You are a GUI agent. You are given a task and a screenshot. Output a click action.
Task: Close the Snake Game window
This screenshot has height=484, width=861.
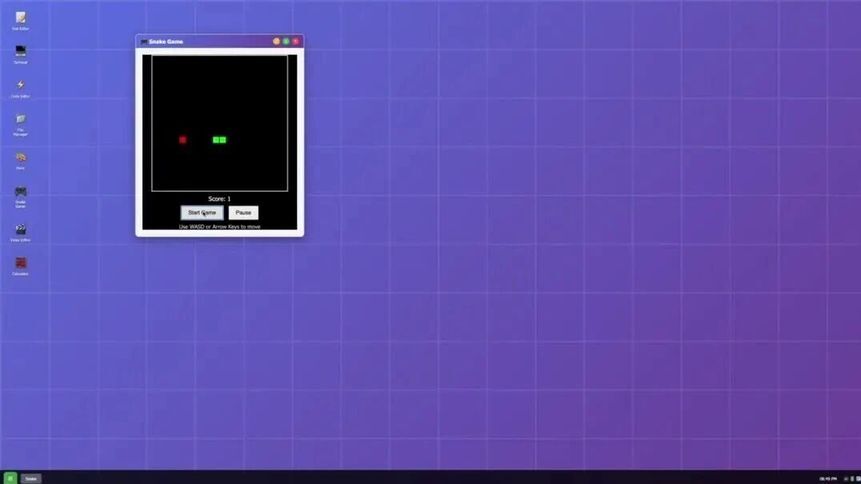click(x=295, y=42)
